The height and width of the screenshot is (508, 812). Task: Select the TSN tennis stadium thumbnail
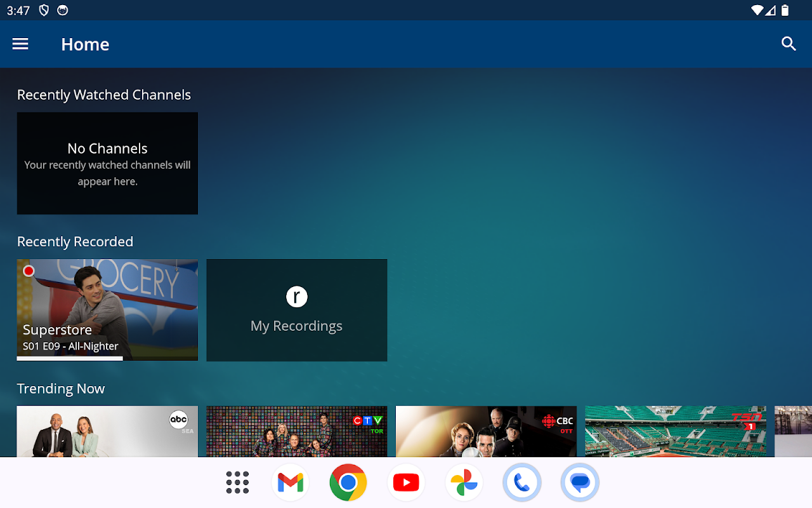pos(675,431)
